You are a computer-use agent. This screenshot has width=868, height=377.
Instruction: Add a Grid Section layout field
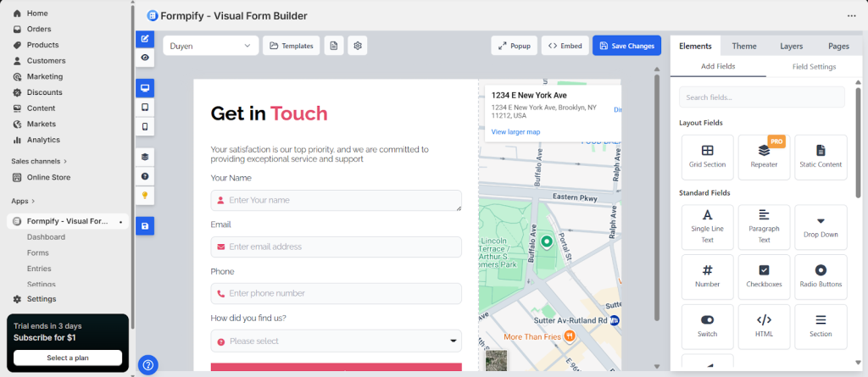[x=707, y=157]
